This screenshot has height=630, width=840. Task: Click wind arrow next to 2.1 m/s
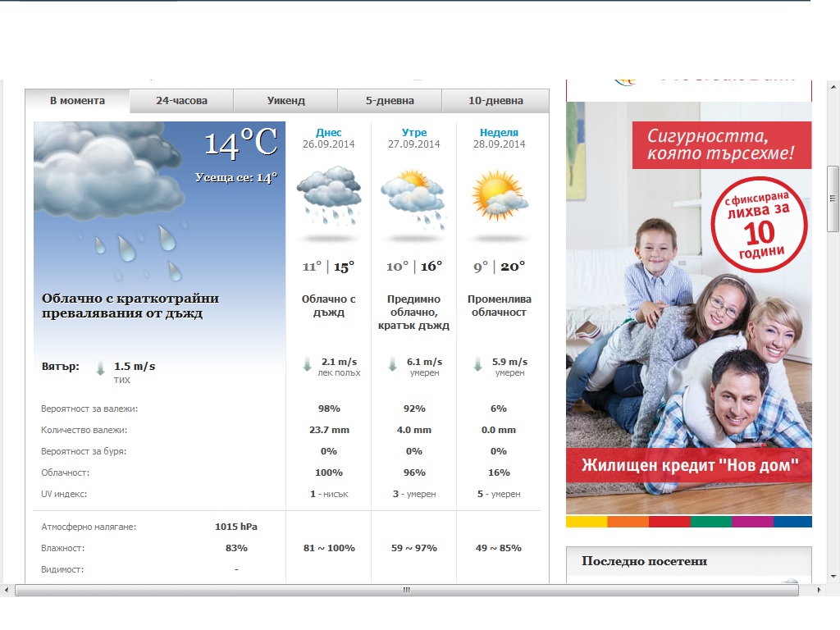pos(307,365)
